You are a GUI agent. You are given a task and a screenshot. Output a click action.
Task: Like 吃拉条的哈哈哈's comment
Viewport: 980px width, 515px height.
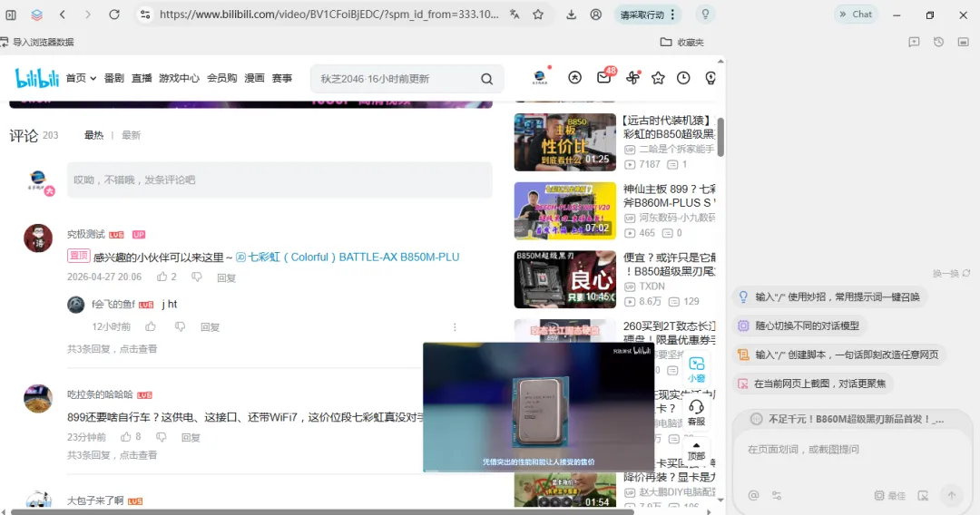(x=125, y=437)
